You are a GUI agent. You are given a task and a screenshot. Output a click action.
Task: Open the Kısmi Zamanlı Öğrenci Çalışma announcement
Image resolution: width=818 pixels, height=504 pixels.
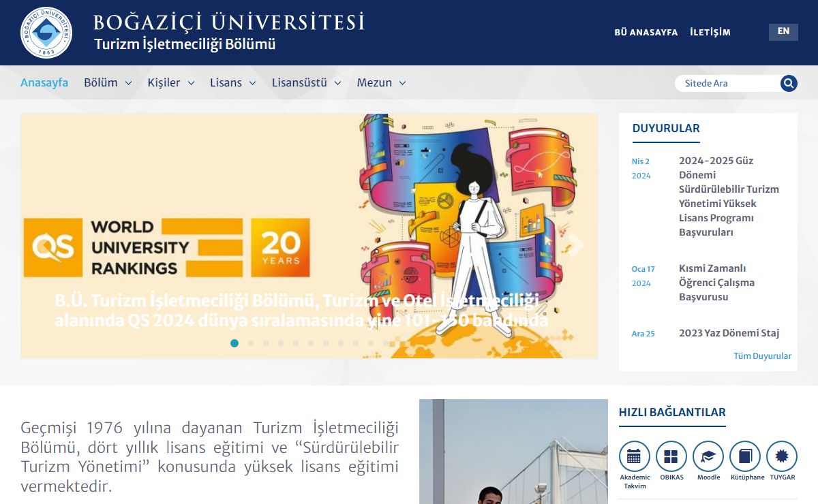pos(716,283)
